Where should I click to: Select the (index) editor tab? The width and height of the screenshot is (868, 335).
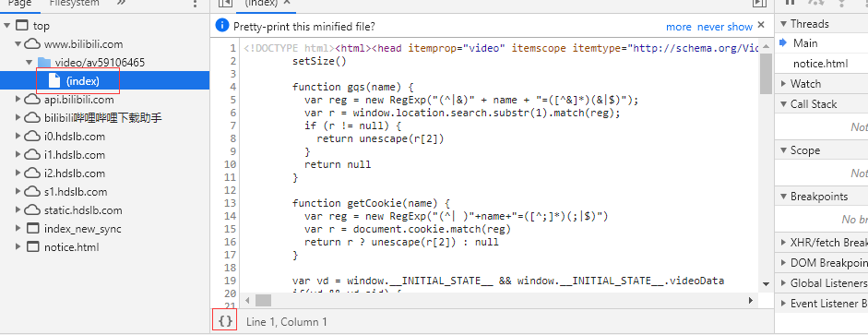(x=261, y=3)
